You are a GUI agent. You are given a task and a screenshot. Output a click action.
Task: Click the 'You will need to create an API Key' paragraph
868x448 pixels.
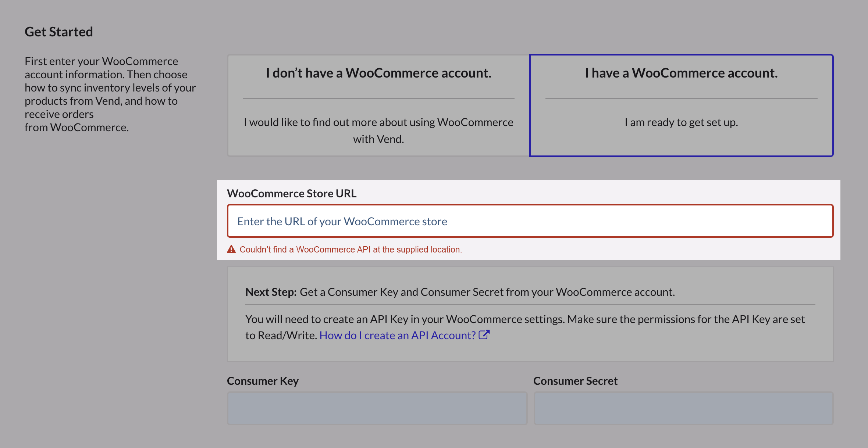coord(525,327)
